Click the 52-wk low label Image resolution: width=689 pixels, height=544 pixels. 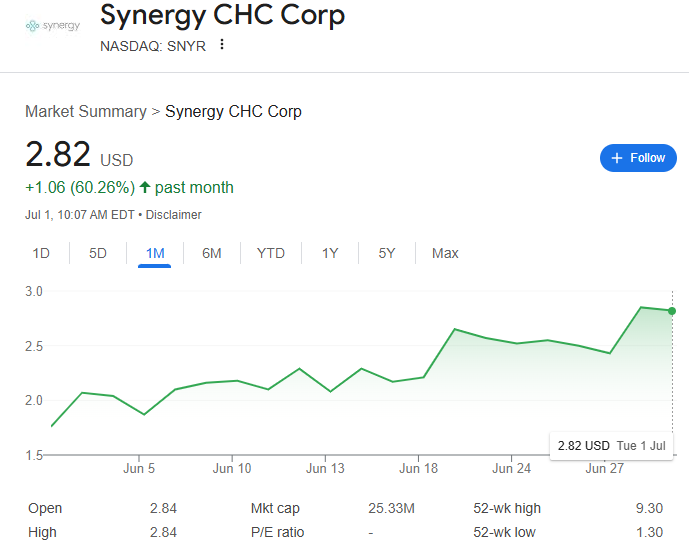[504, 532]
